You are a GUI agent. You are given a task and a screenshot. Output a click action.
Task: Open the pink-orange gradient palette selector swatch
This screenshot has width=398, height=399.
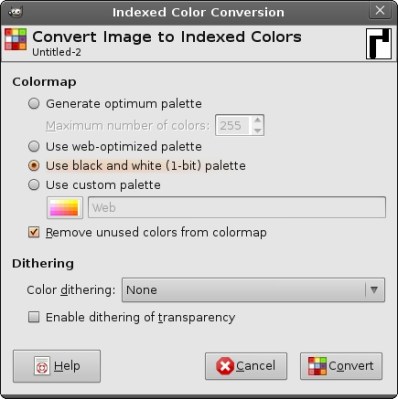click(65, 208)
